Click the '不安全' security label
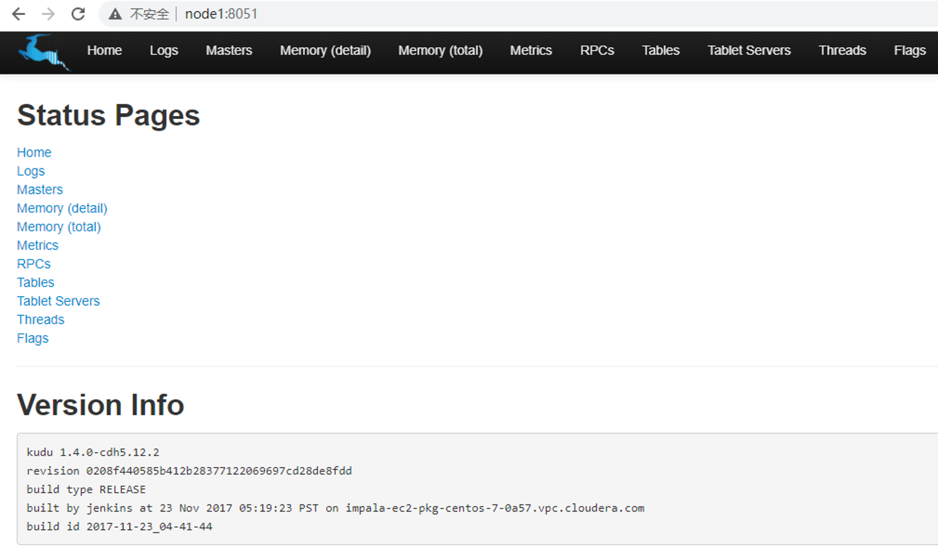Viewport: 938px width, 560px height. point(149,14)
